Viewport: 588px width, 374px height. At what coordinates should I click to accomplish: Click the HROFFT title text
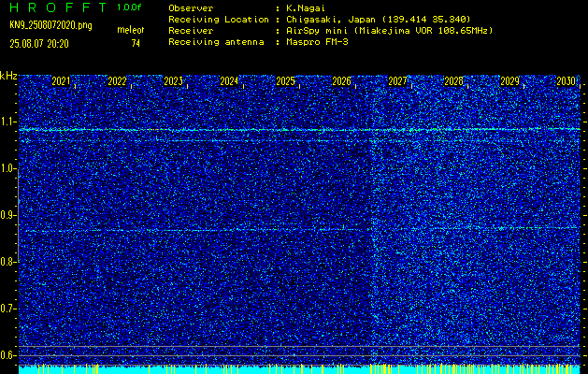(58, 7)
